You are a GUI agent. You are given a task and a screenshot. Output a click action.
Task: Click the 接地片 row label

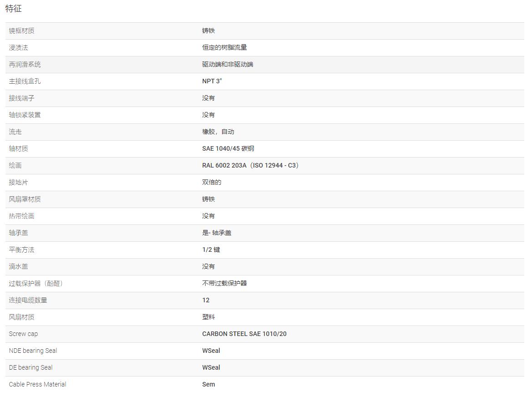pyautogui.click(x=18, y=182)
